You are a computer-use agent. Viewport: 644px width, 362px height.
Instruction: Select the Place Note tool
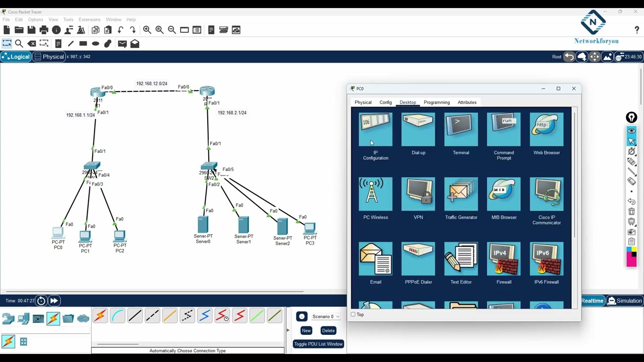[58, 44]
